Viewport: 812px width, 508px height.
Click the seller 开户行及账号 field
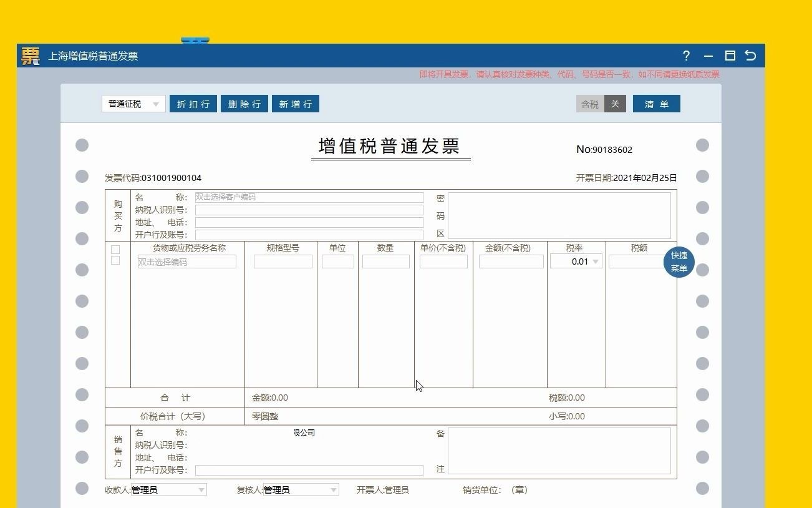pos(309,470)
